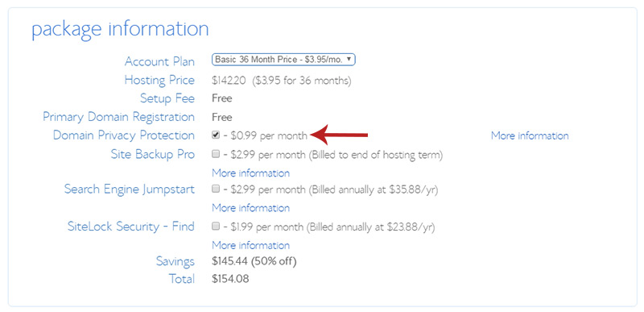Screen dimensions: 644x312
Task: Uncheck the Domain Privacy Protection checkbox
Action: [x=216, y=135]
